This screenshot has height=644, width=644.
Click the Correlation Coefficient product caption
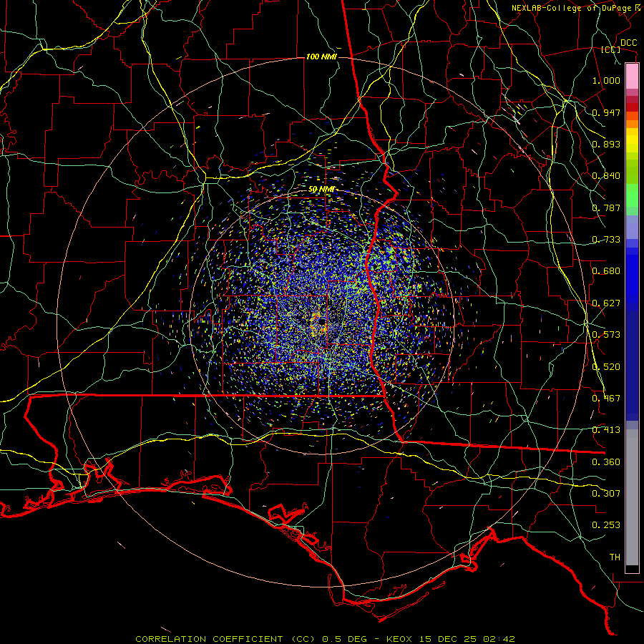[x=325, y=639]
